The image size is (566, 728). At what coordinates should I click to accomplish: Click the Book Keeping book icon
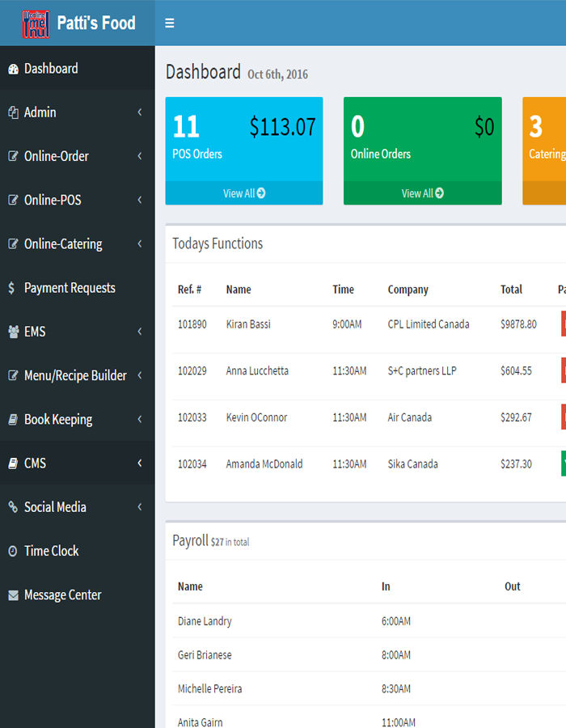point(13,420)
